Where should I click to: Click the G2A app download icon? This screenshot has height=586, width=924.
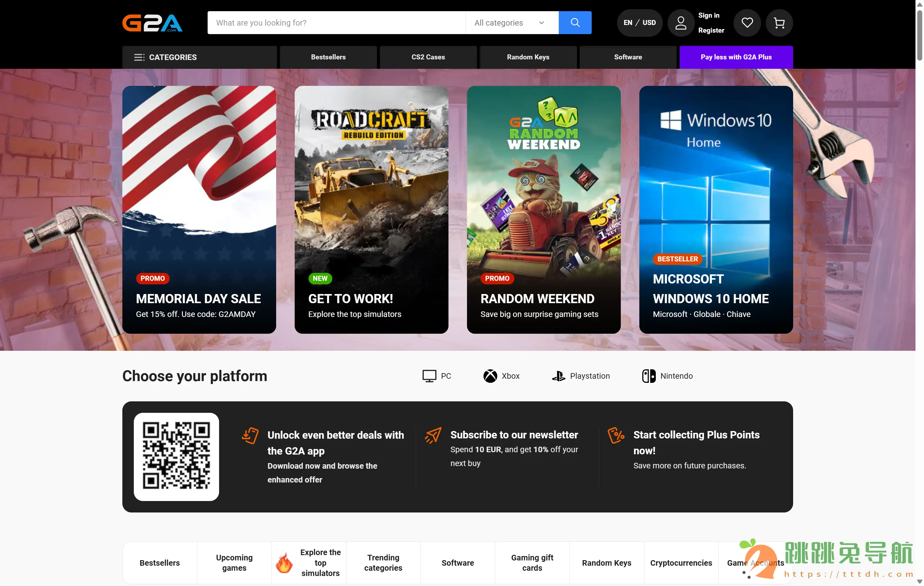[x=250, y=435]
